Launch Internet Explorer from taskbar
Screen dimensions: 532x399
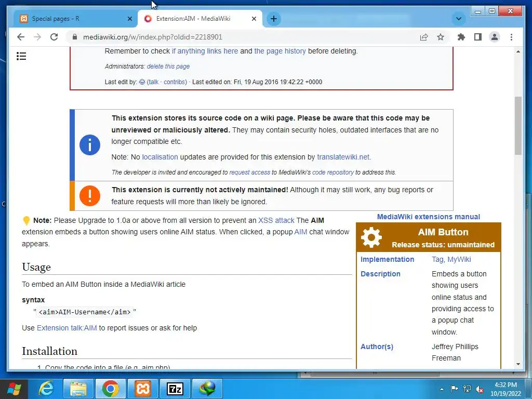46,389
